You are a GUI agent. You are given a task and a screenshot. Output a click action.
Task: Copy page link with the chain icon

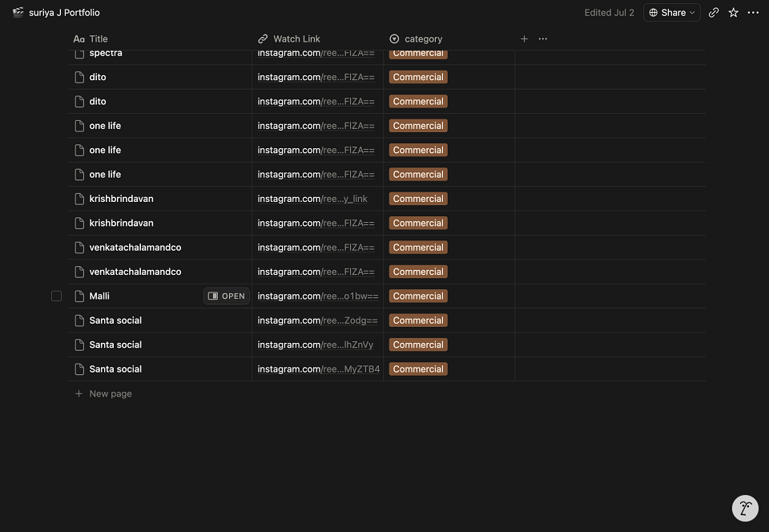pos(714,13)
